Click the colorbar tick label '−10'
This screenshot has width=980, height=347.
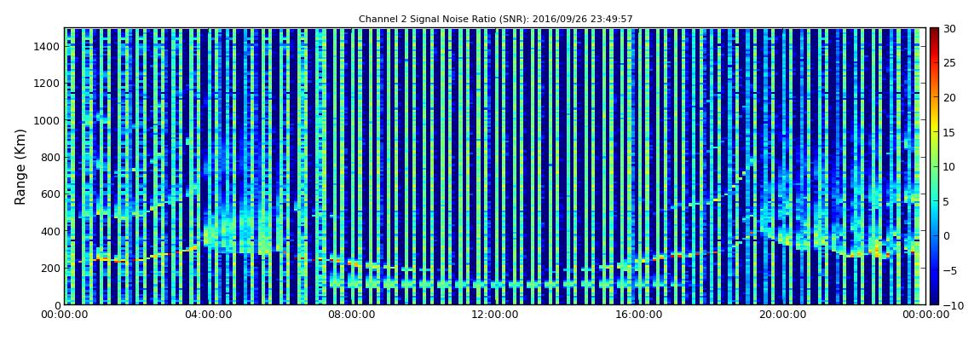[951, 305]
